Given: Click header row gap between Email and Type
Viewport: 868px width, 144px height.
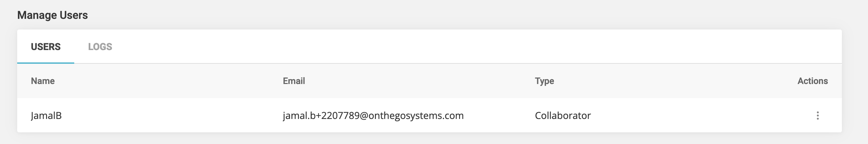Looking at the screenshot, I should point(419,81).
